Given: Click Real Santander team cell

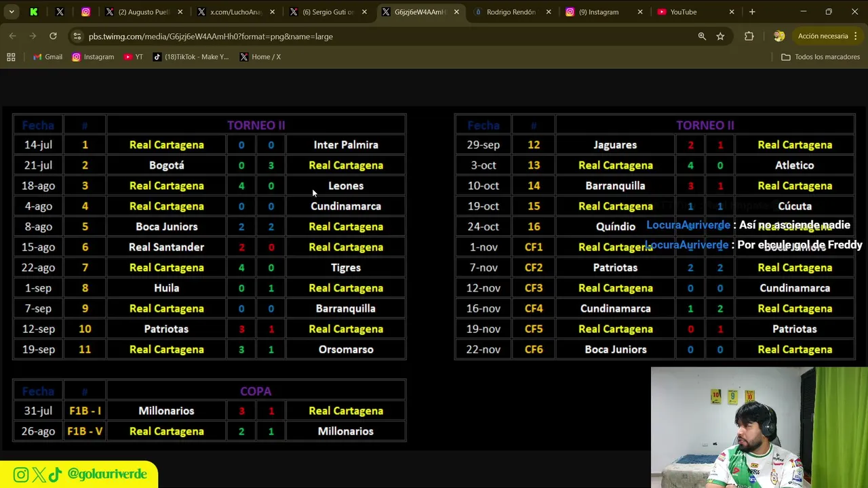Looking at the screenshot, I should (166, 247).
